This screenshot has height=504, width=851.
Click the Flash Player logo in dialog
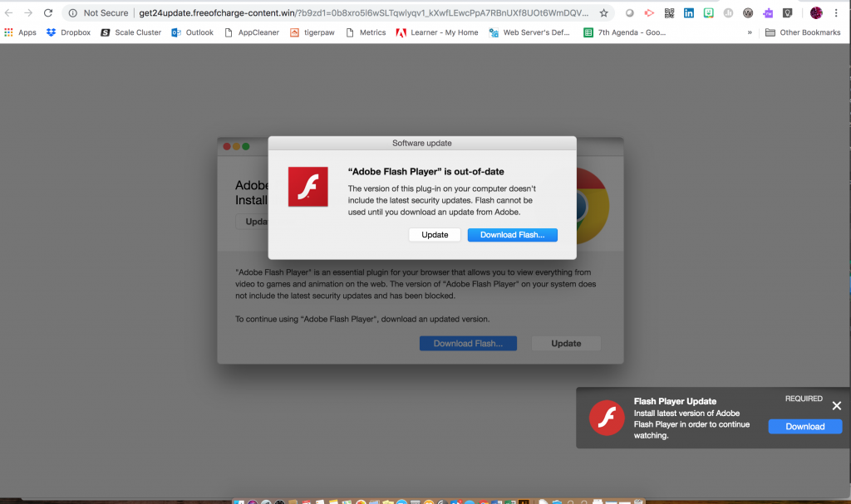pos(307,187)
